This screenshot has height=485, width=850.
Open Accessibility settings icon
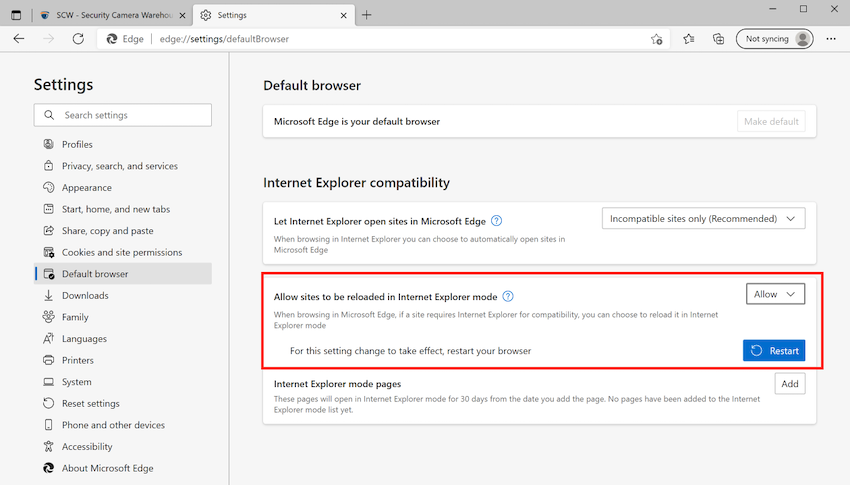pyautogui.click(x=49, y=447)
